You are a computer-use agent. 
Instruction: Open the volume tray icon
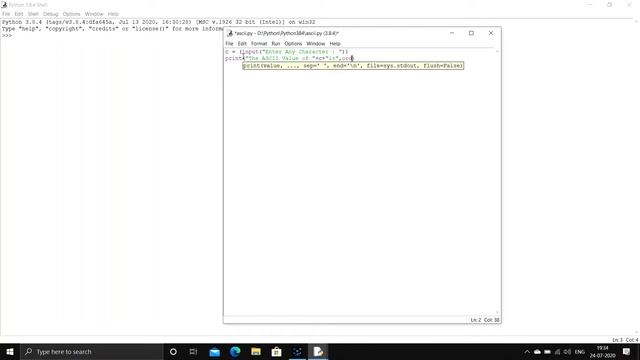(x=567, y=352)
